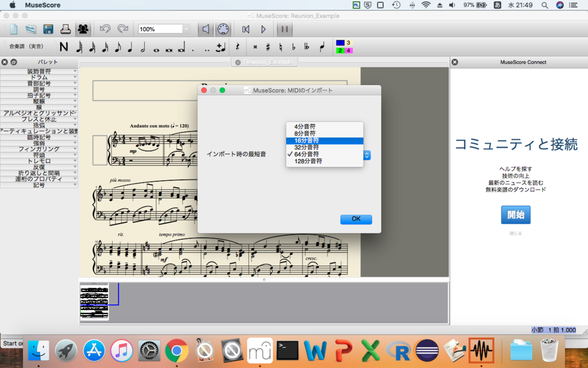The height and width of the screenshot is (368, 588).
Task: Click the Print icon in the toolbar
Action: tap(65, 29)
